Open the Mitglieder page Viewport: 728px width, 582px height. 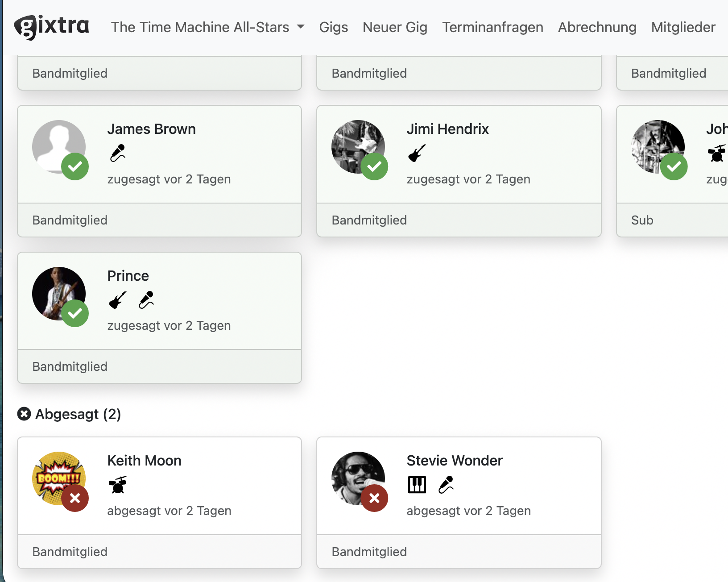click(683, 27)
